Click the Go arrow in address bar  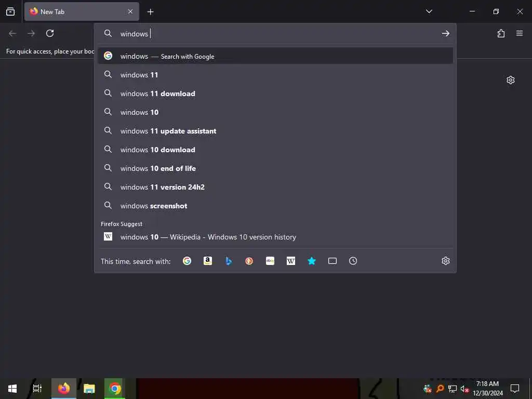[445, 34]
